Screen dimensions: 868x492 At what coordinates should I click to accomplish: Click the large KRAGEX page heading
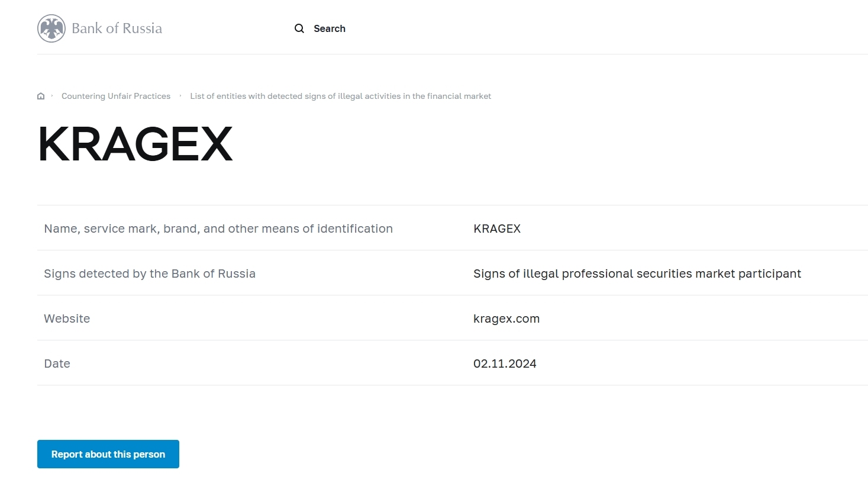[x=135, y=144]
